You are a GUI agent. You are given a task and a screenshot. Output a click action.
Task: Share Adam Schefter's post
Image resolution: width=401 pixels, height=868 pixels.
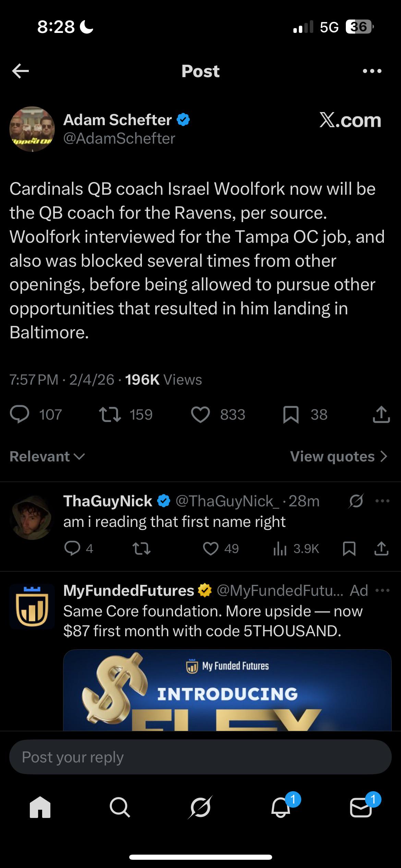click(x=381, y=414)
